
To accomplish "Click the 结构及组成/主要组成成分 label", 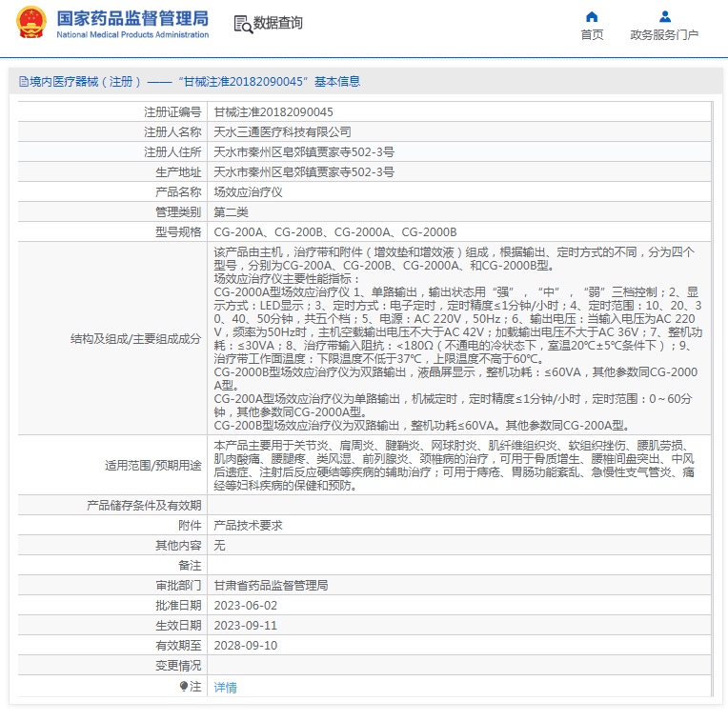I will 135,339.
